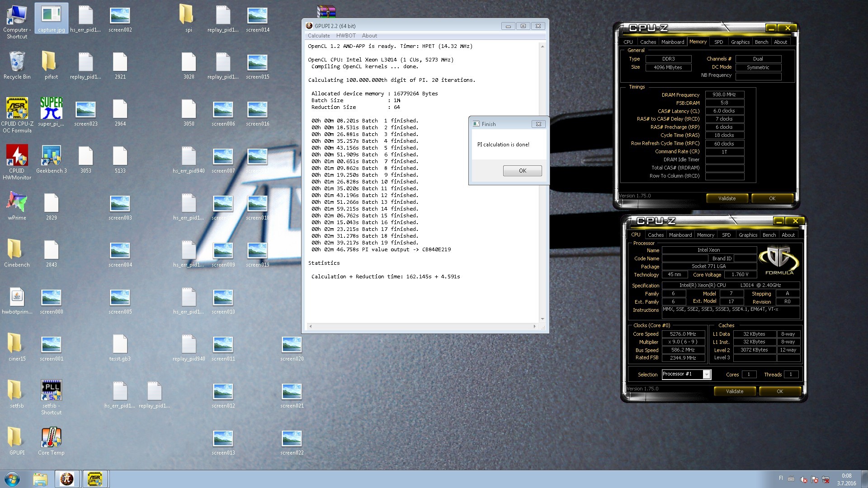868x488 pixels.
Task: Click OK in bottom CPU-Z CPU window
Action: pos(780,391)
